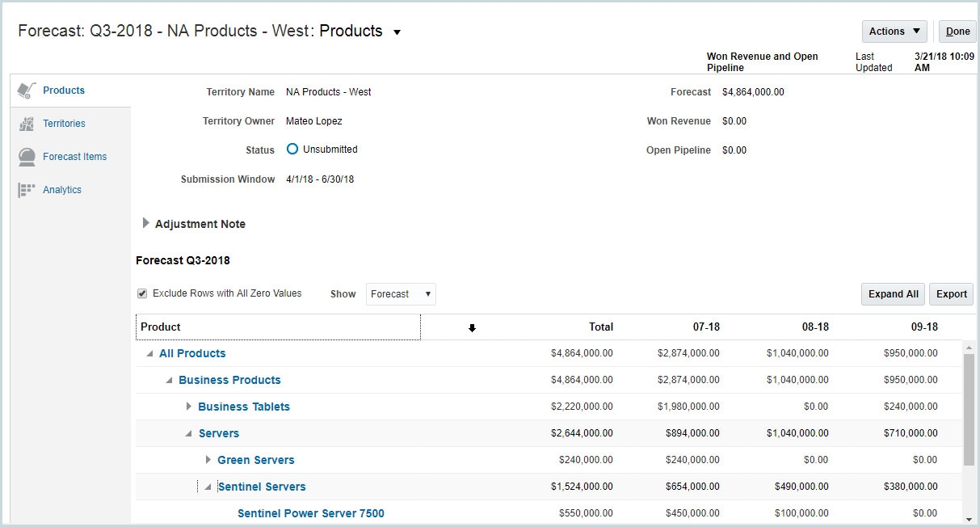Click the Forecast Items icon in sidebar
The width and height of the screenshot is (980, 527).
[27, 157]
